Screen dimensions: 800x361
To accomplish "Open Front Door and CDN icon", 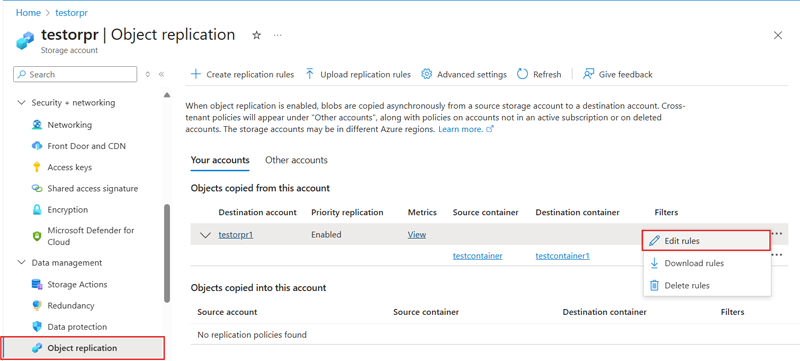I will tap(37, 146).
